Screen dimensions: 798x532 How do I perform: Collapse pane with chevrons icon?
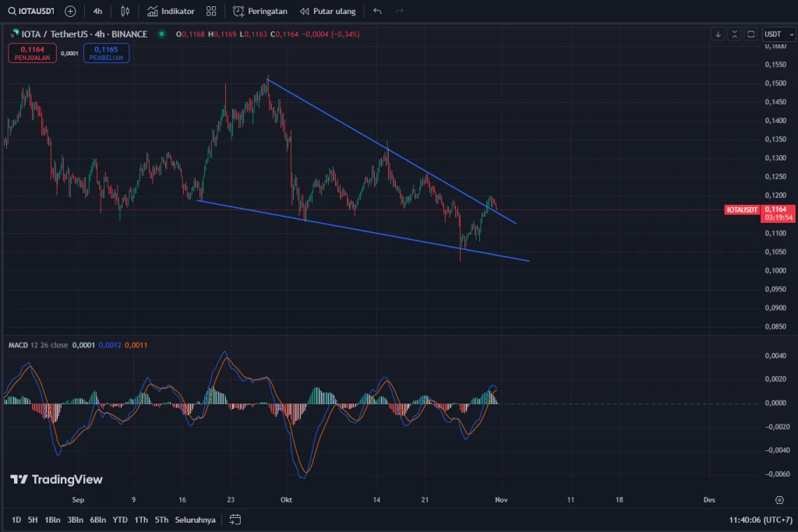734,34
